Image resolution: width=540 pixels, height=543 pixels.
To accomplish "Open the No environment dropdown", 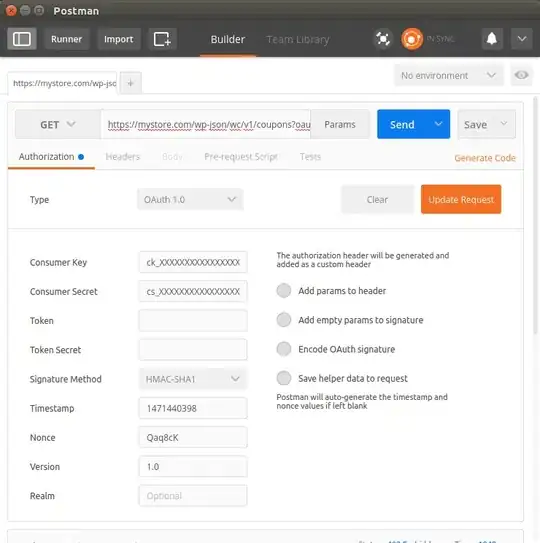I will click(449, 75).
